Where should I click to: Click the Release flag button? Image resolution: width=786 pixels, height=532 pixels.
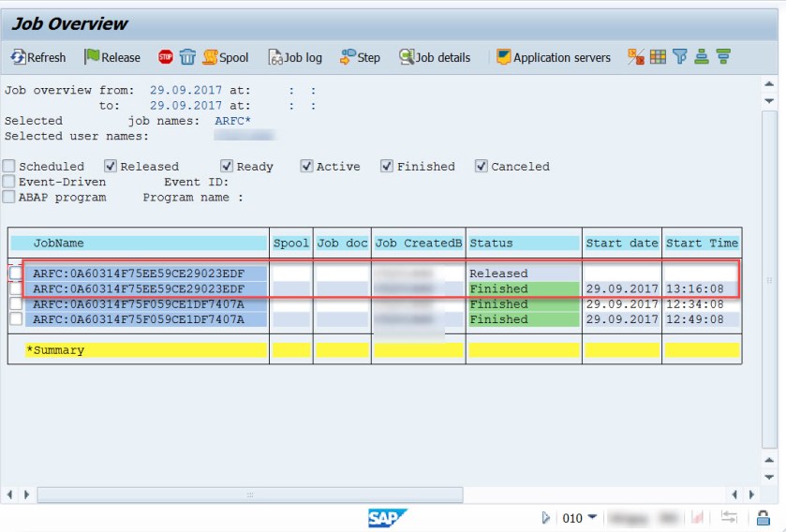tap(112, 58)
